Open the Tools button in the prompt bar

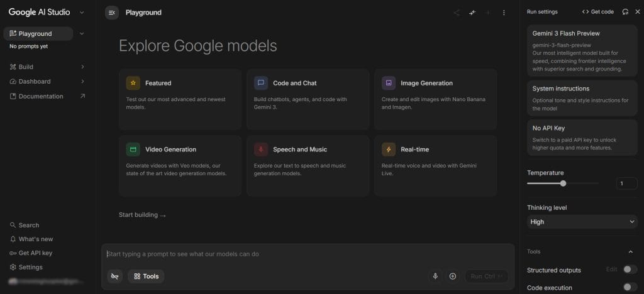click(146, 276)
